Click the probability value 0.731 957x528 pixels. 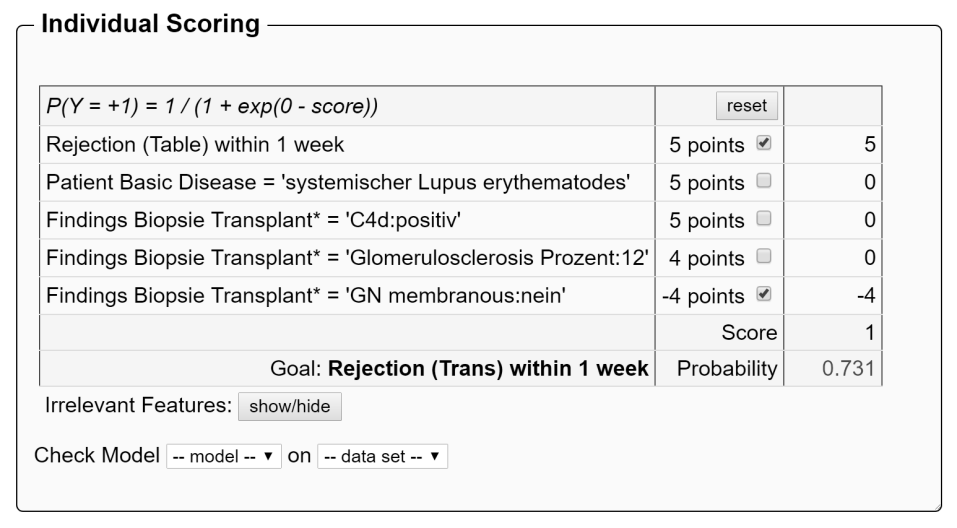click(x=849, y=369)
